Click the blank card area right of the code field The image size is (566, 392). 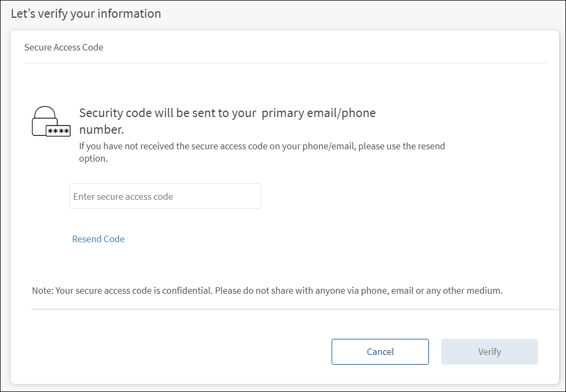coord(403,197)
